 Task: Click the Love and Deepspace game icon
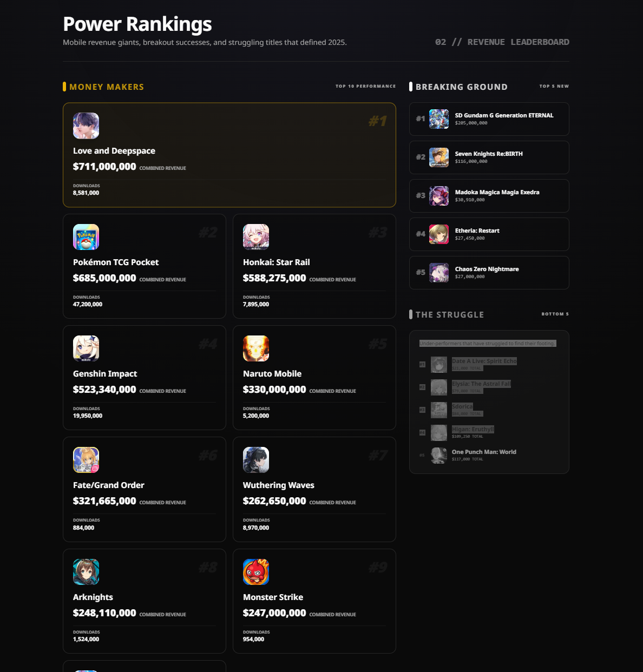(86, 126)
